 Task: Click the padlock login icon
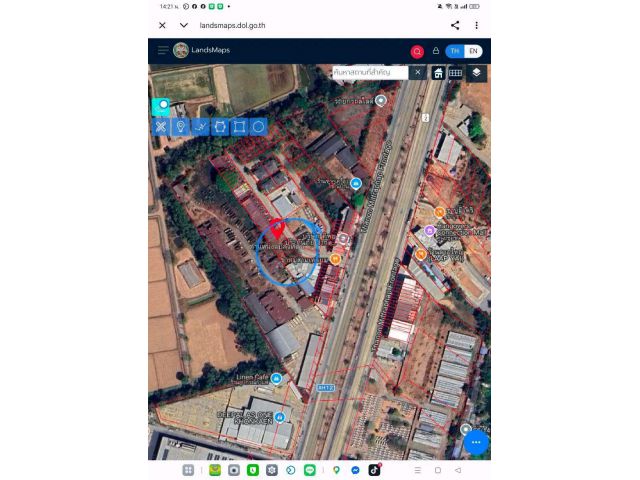pyautogui.click(x=436, y=51)
